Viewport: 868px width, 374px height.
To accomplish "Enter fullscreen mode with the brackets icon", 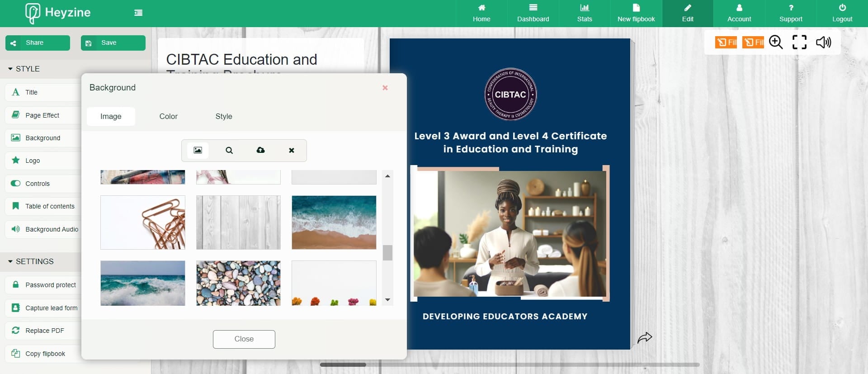I will click(x=799, y=42).
